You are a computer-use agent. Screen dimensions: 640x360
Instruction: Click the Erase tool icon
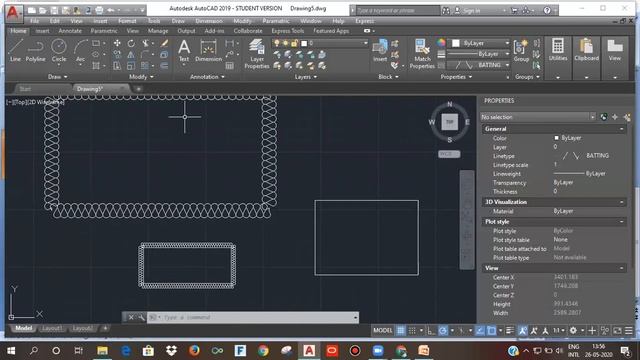pyautogui.click(x=164, y=43)
